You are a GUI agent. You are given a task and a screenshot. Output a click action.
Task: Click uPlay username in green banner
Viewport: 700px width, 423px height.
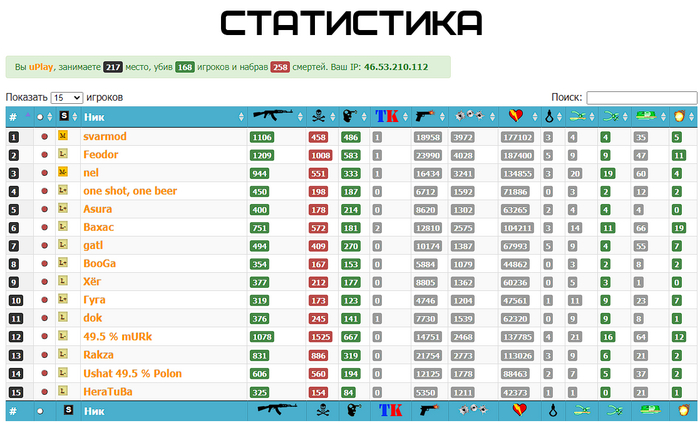pyautogui.click(x=41, y=67)
